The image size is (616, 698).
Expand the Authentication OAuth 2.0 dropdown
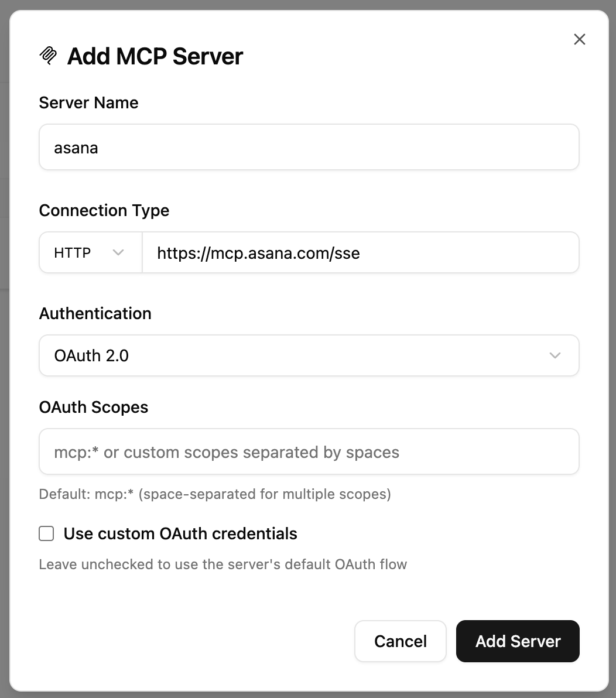tap(309, 355)
